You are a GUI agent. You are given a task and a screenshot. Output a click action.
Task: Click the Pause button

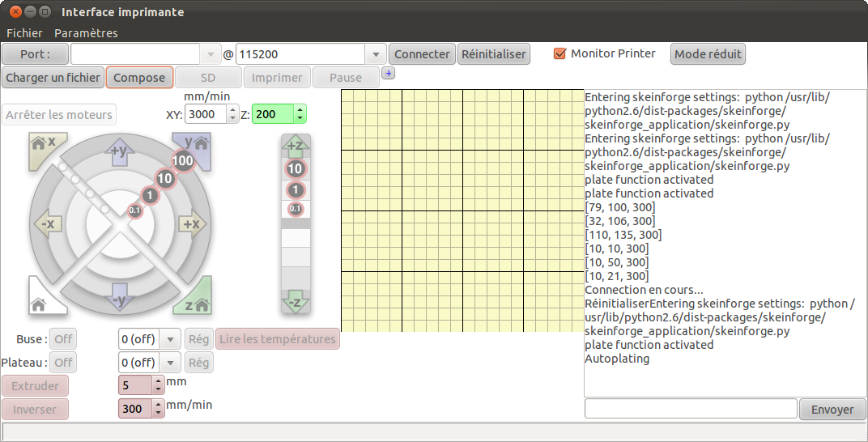click(346, 78)
